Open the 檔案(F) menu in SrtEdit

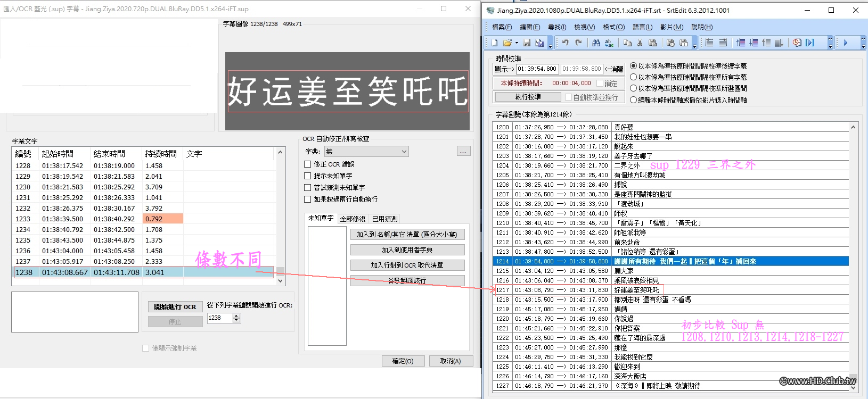502,27
